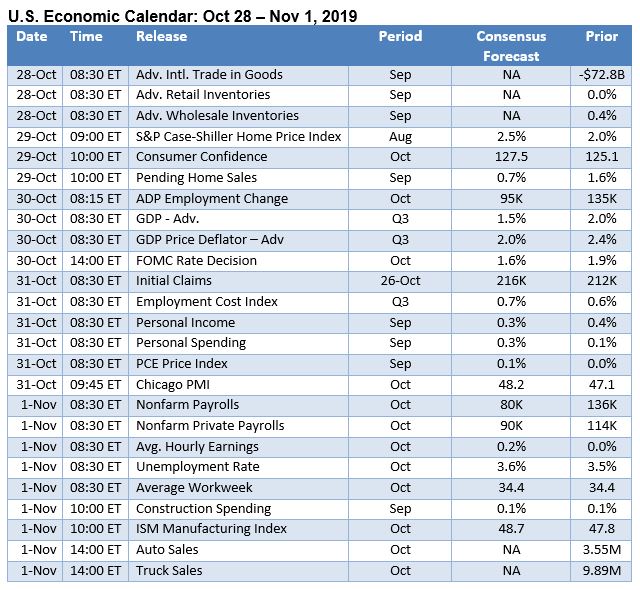Click the 216K Initial Claims forecast

511,281
